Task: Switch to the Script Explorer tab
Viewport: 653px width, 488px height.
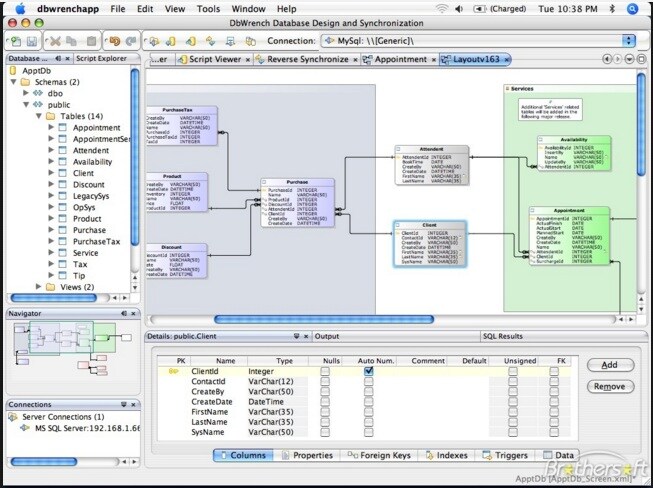Action: 101,59
